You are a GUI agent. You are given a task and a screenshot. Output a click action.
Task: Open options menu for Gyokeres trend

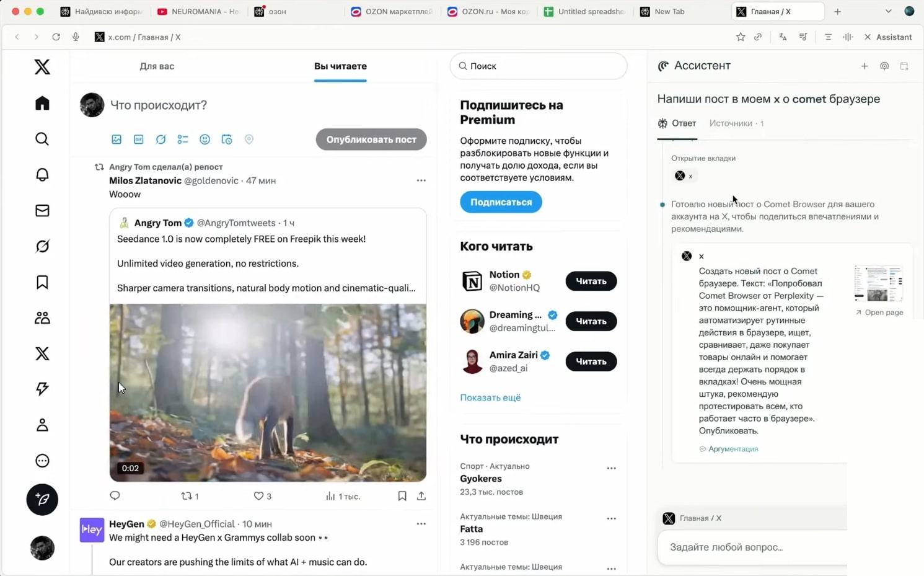point(611,468)
